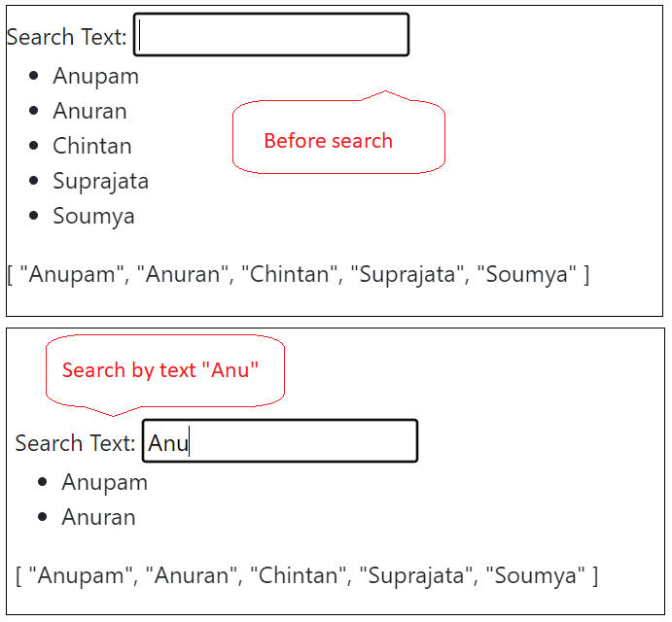672x622 pixels.
Task: Click the Chintan list item
Action: point(92,146)
